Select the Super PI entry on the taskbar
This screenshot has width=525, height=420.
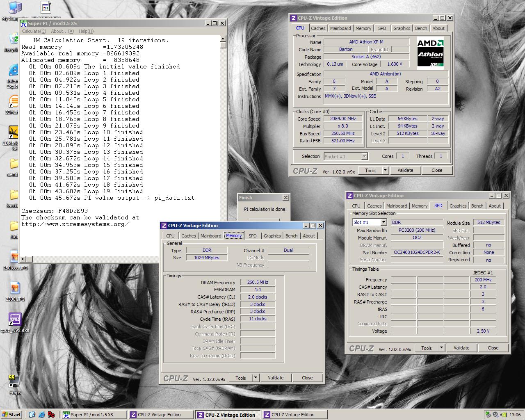pos(94,415)
